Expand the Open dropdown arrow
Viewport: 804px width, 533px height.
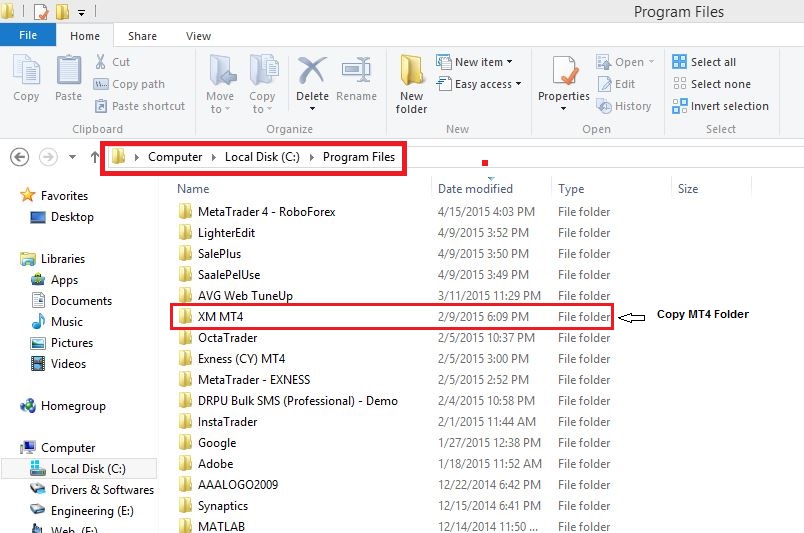(x=651, y=62)
